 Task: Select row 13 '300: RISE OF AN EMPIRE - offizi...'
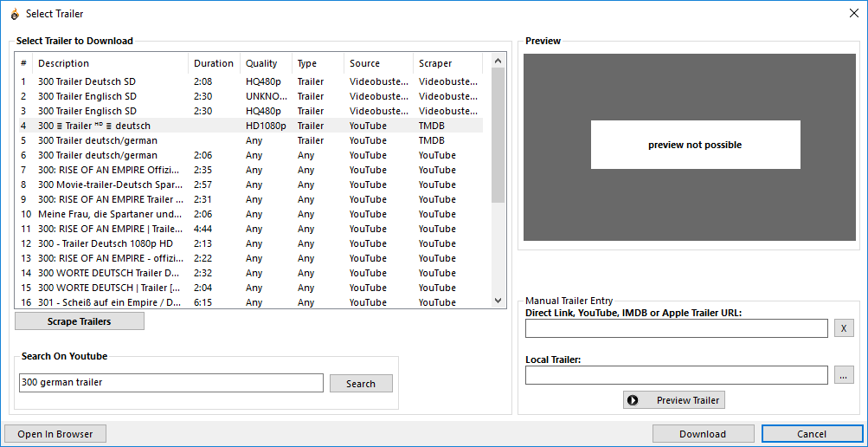(x=250, y=258)
